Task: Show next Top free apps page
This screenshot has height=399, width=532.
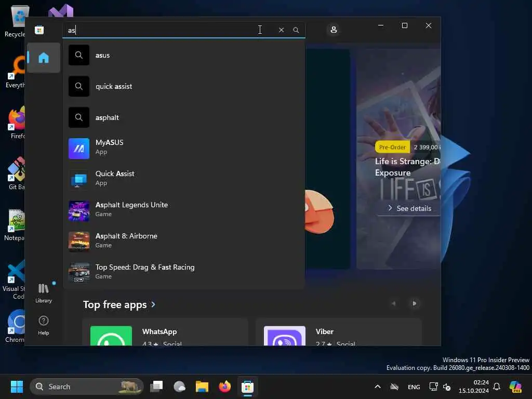Action: [414, 303]
